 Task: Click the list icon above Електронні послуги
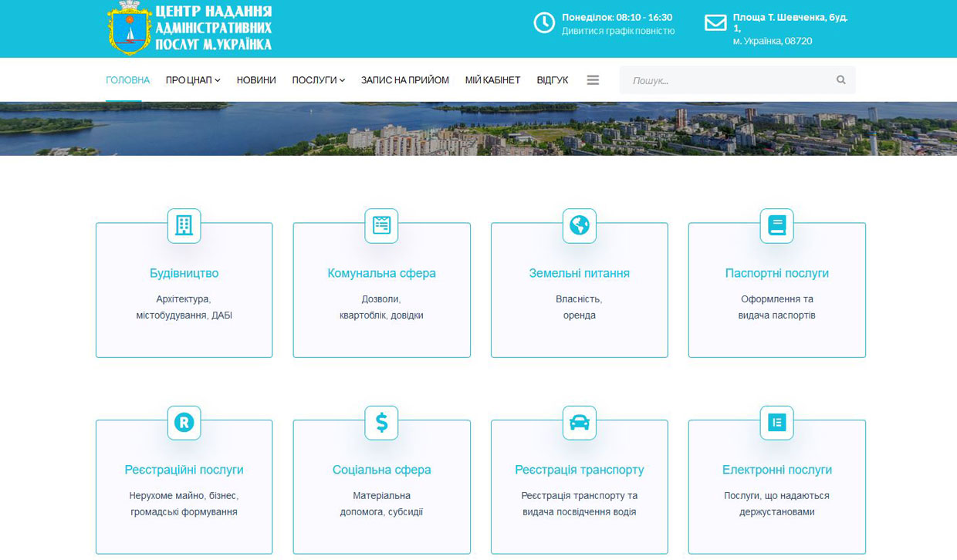click(776, 423)
